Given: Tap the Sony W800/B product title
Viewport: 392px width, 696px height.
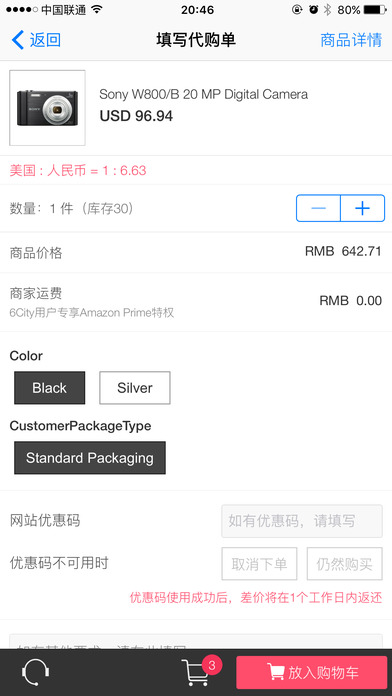Looking at the screenshot, I should tap(203, 94).
